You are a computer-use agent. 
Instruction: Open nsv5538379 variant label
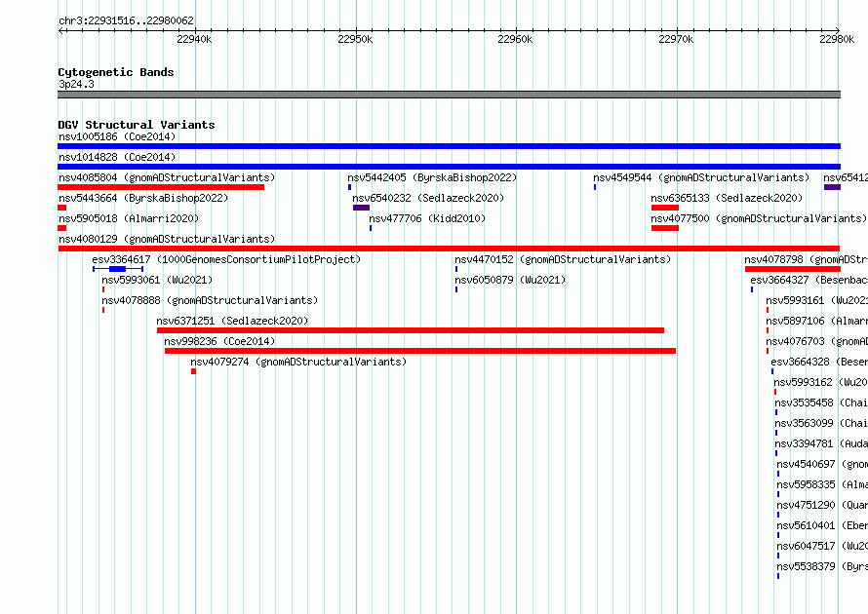tap(822, 566)
